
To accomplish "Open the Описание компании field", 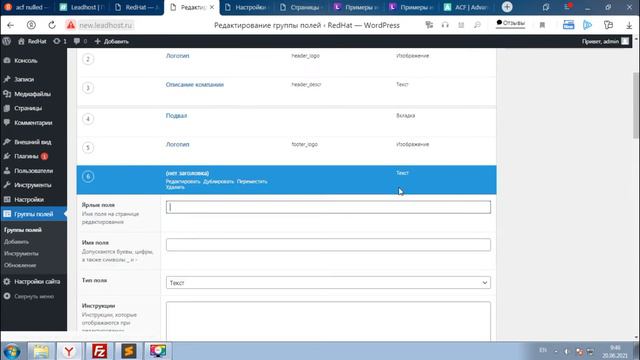I will coord(195,84).
